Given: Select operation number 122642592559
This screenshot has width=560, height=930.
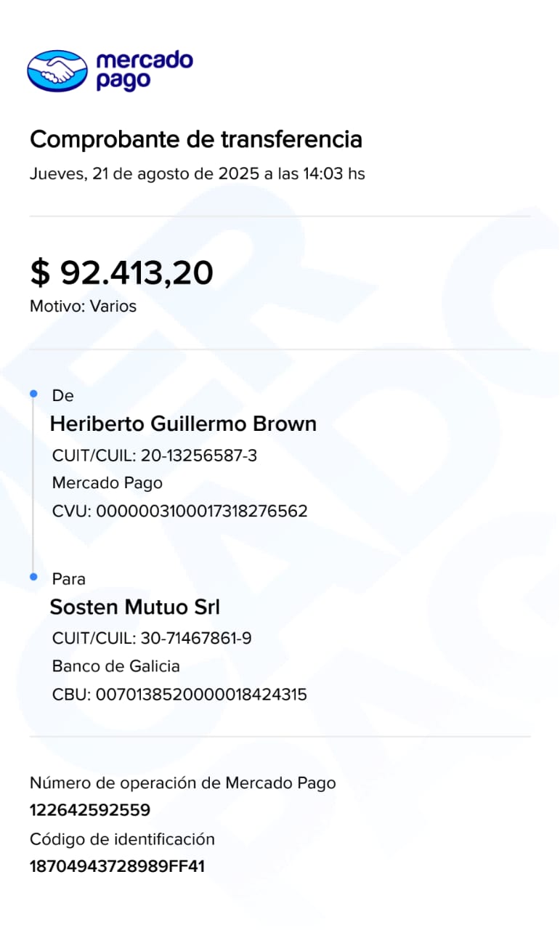Looking at the screenshot, I should tap(90, 810).
